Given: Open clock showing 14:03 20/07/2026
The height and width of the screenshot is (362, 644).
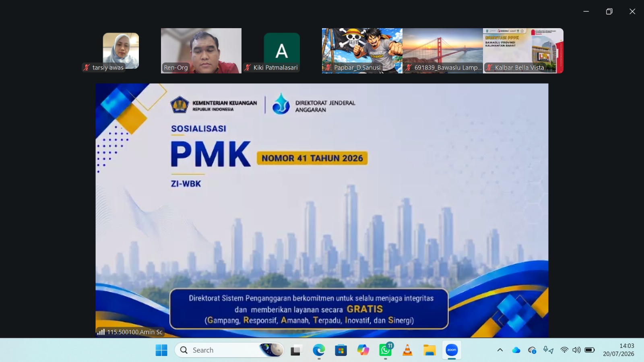Looking at the screenshot, I should pos(619,350).
